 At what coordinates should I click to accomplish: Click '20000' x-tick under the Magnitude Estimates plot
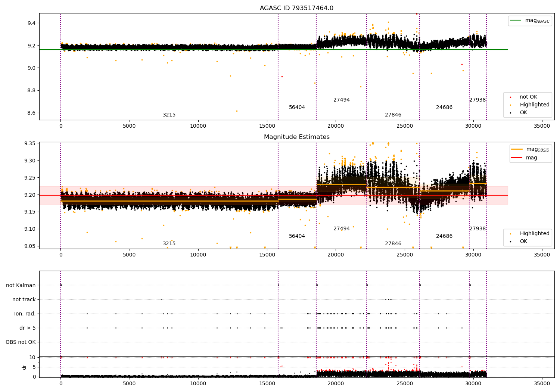pyautogui.click(x=336, y=255)
